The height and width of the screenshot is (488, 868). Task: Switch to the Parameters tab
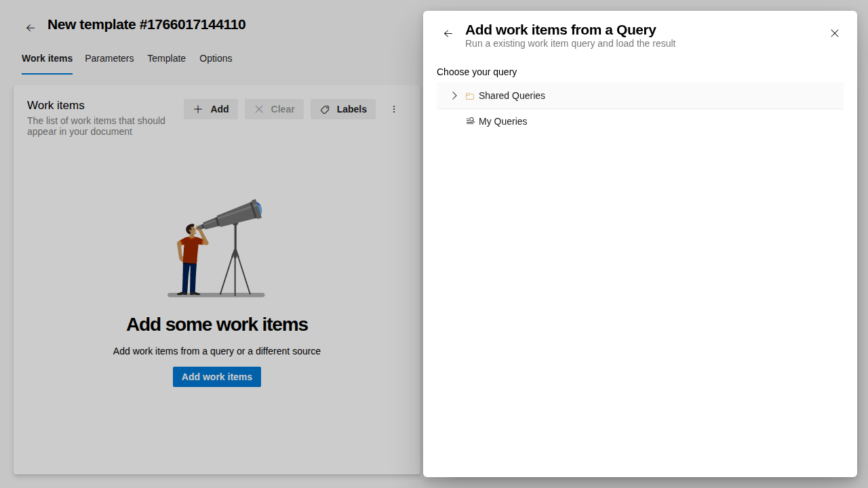point(109,58)
